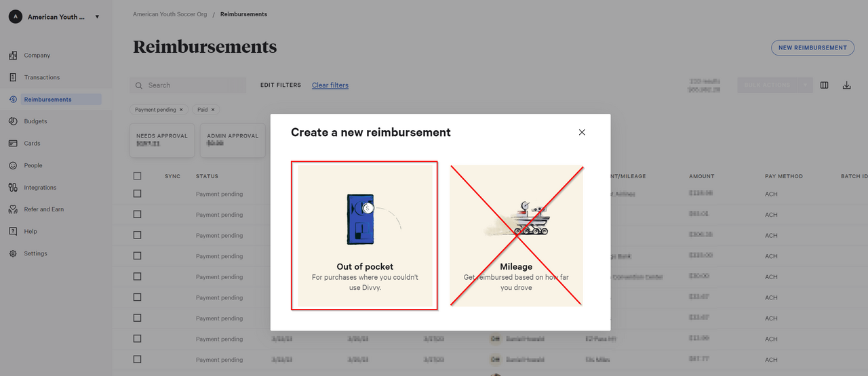
Task: Open Refer and Earn menu item
Action: tap(43, 209)
